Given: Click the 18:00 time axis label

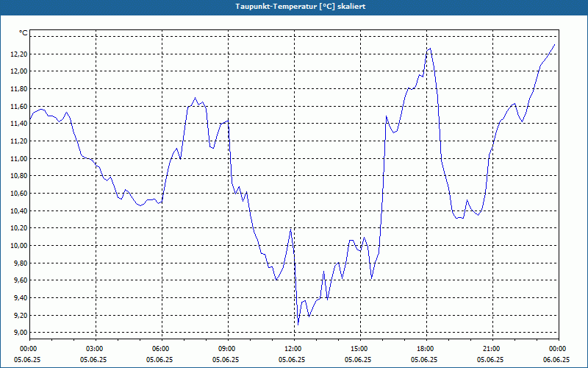Looking at the screenshot, I should (x=426, y=349).
